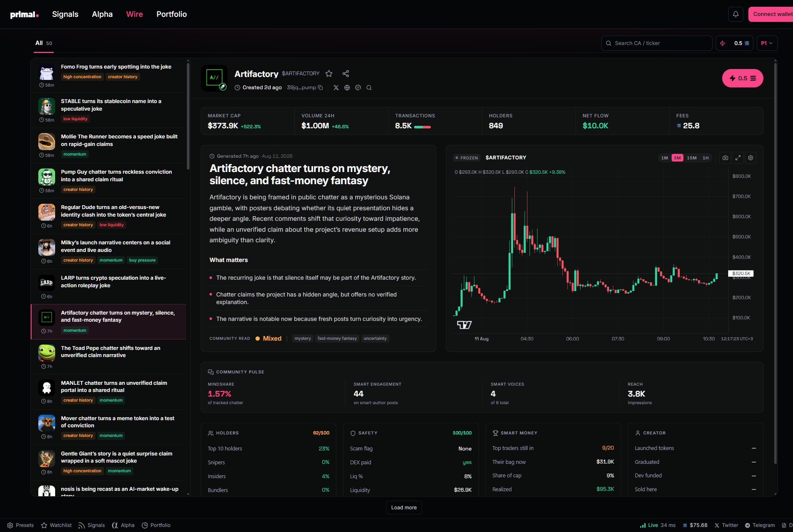Open the Signals nav tab
Screen dimensions: 793x532
(x=65, y=14)
